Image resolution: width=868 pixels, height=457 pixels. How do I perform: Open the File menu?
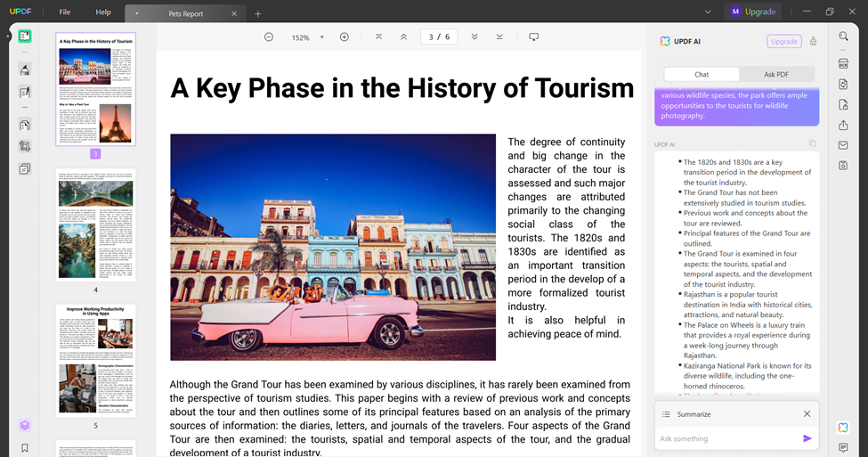pyautogui.click(x=65, y=12)
